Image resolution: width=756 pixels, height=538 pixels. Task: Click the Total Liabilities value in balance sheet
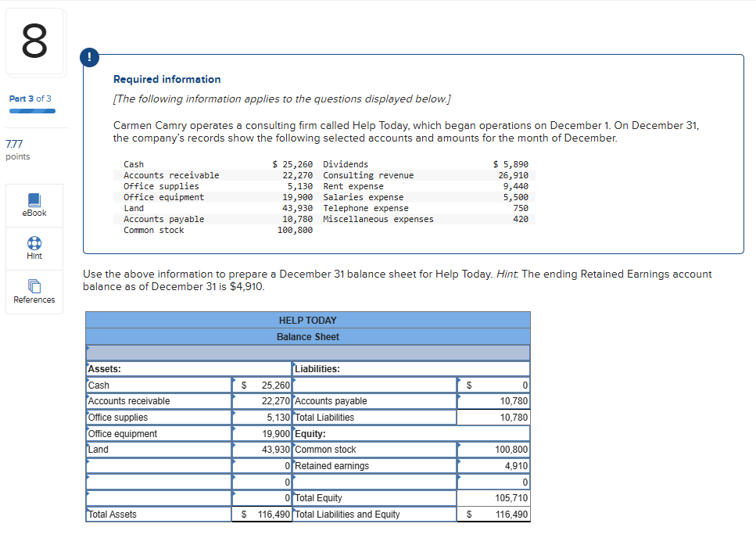pyautogui.click(x=514, y=418)
